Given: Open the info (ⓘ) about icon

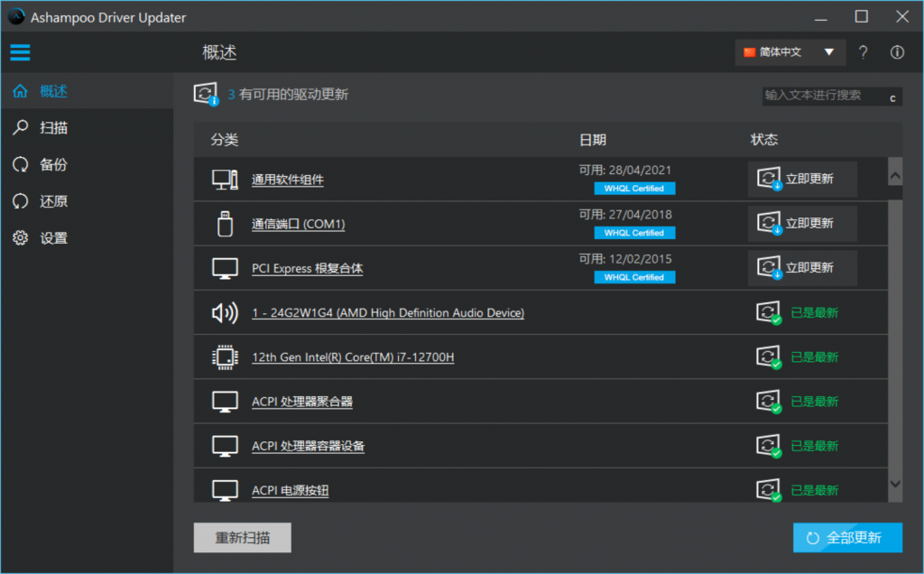Looking at the screenshot, I should coord(896,52).
